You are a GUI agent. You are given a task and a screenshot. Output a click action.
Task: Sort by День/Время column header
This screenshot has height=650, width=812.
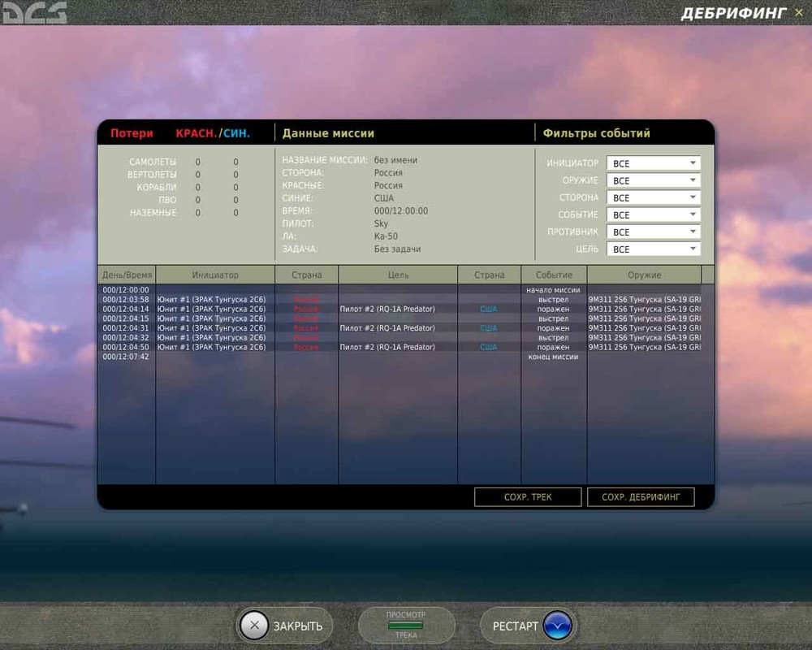pyautogui.click(x=127, y=275)
